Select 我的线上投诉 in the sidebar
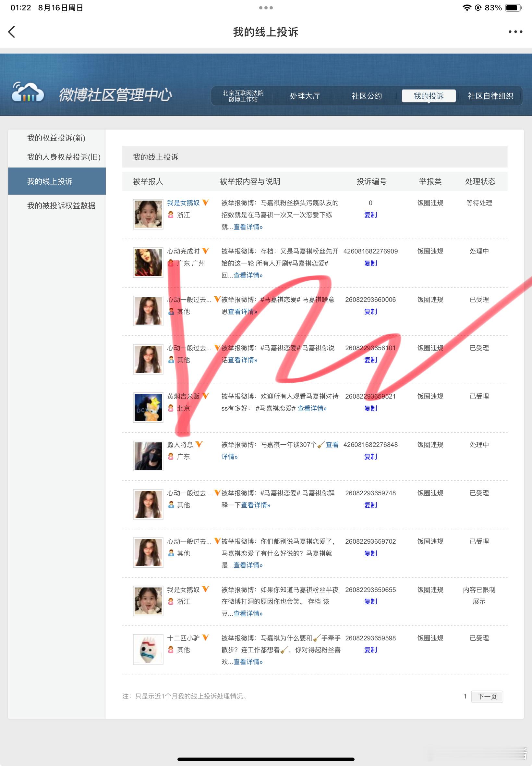This screenshot has height=766, width=532. (x=57, y=181)
